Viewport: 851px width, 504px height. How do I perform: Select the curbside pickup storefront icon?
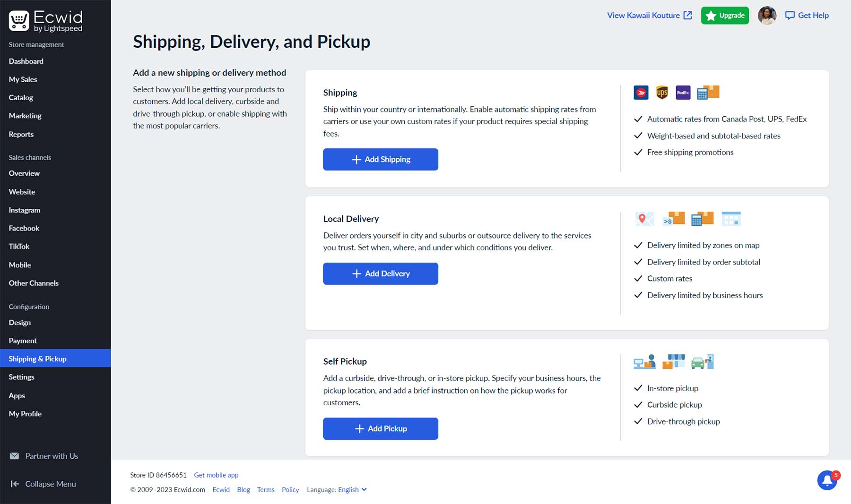tap(674, 361)
